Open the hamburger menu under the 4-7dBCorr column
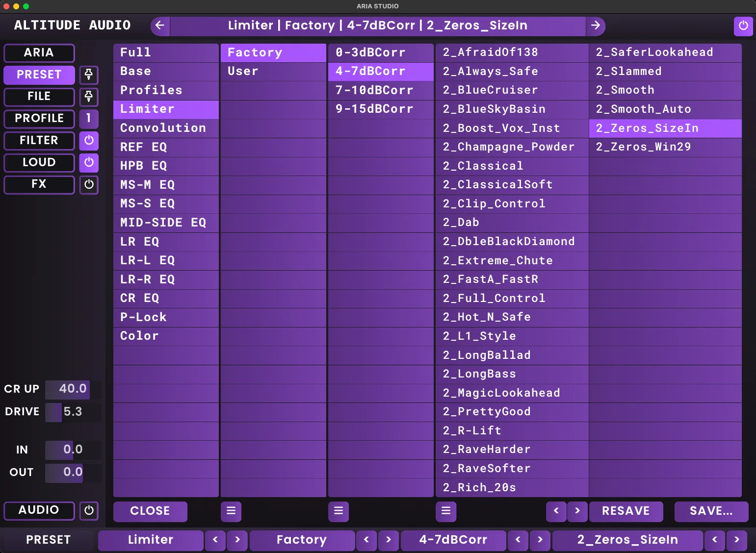 [339, 511]
